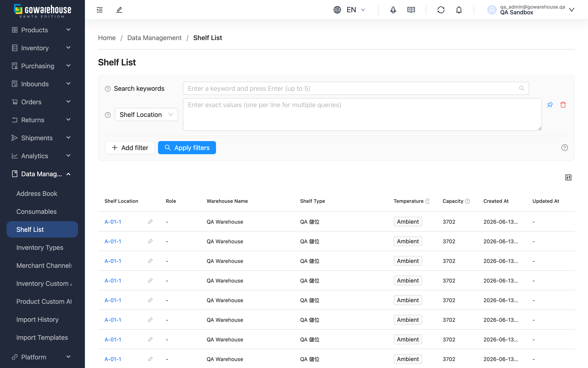Expand the Inventory menu

[x=42, y=48]
